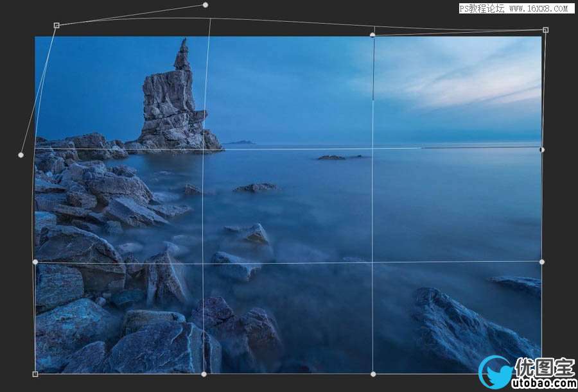Click the left edge handle at the lower grid line

point(35,262)
